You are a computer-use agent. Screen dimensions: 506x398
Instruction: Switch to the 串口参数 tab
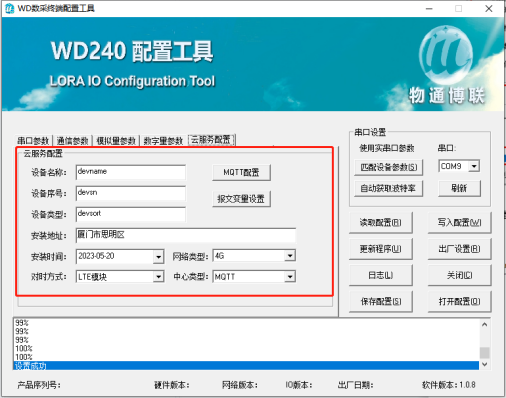click(34, 141)
